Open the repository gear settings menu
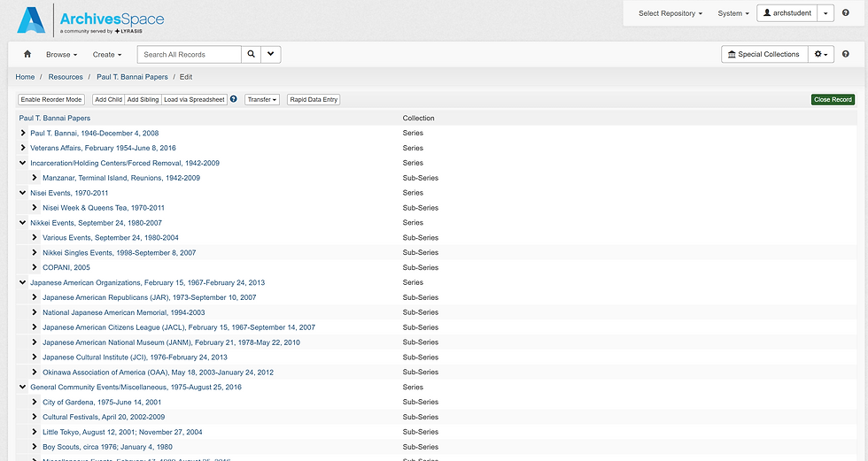Viewport: 868px width, 461px height. [x=821, y=54]
